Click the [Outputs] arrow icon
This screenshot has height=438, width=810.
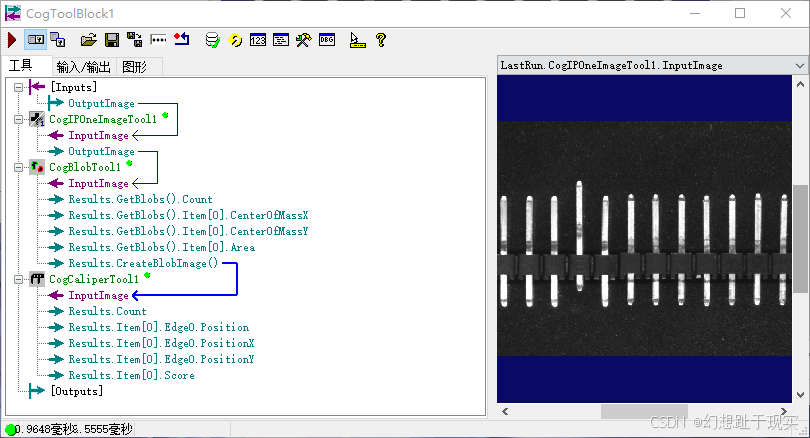click(37, 391)
